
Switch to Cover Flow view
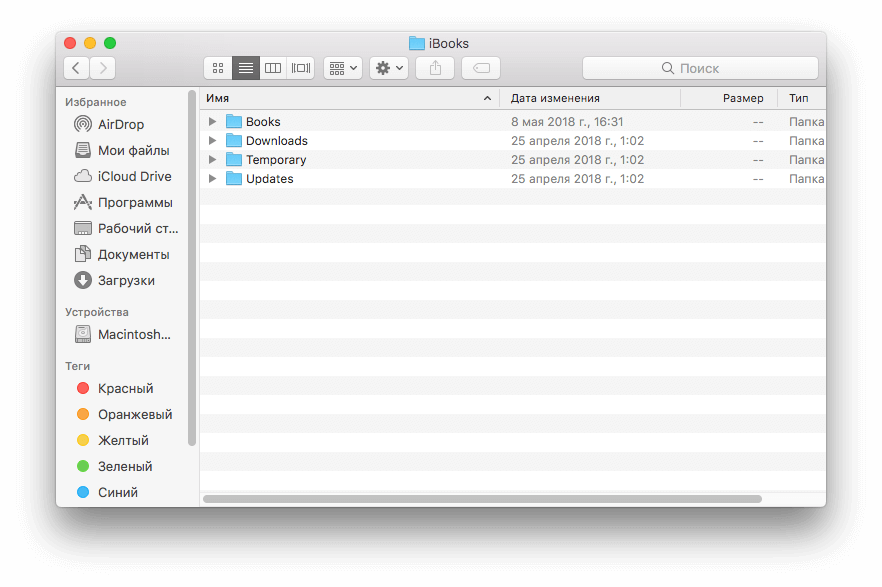300,68
